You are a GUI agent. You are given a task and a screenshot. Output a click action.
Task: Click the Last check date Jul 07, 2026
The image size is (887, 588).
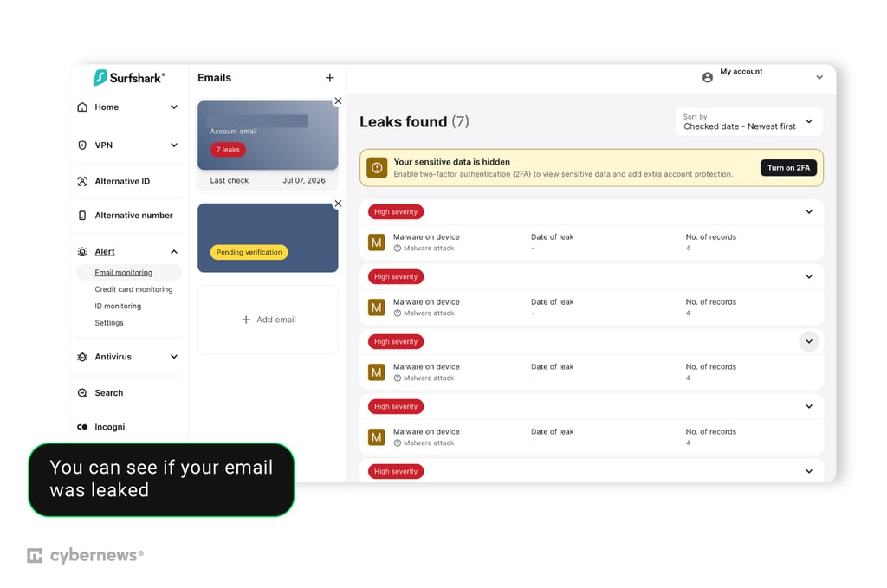point(304,181)
